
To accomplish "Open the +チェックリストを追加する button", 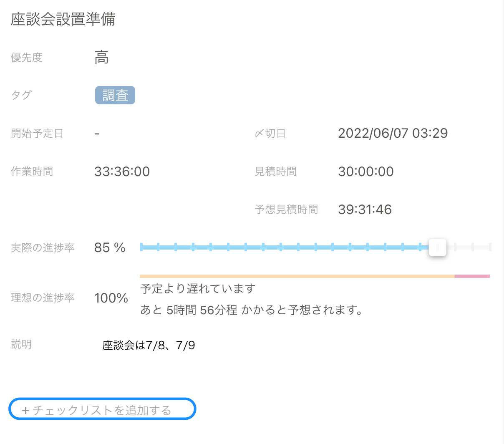I will pyautogui.click(x=102, y=409).
